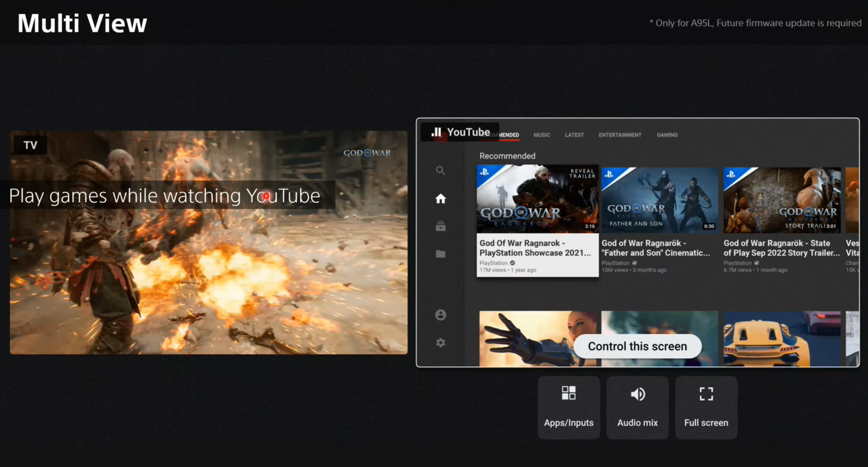Select the TV God of War game screen
868x467 pixels.
pyautogui.click(x=209, y=242)
